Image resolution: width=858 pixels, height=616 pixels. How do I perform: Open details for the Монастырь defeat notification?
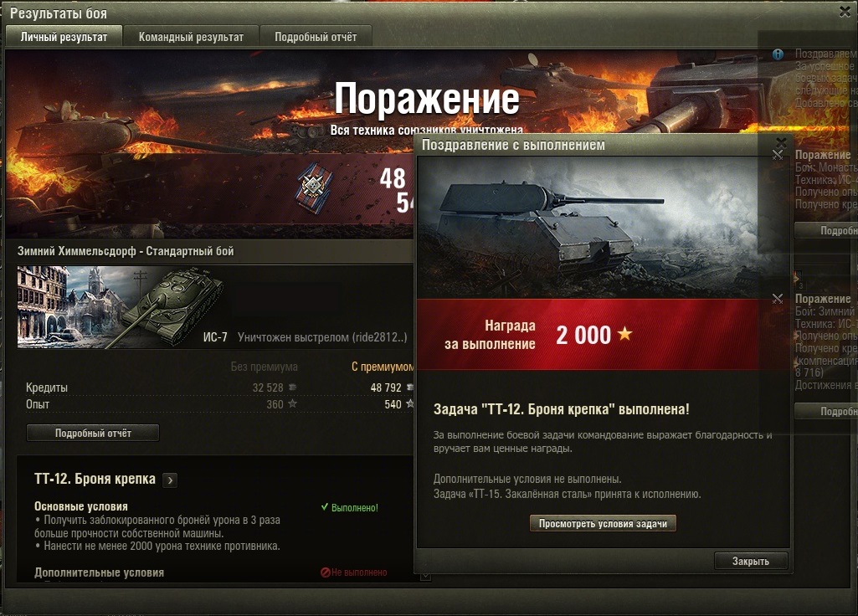click(x=826, y=231)
